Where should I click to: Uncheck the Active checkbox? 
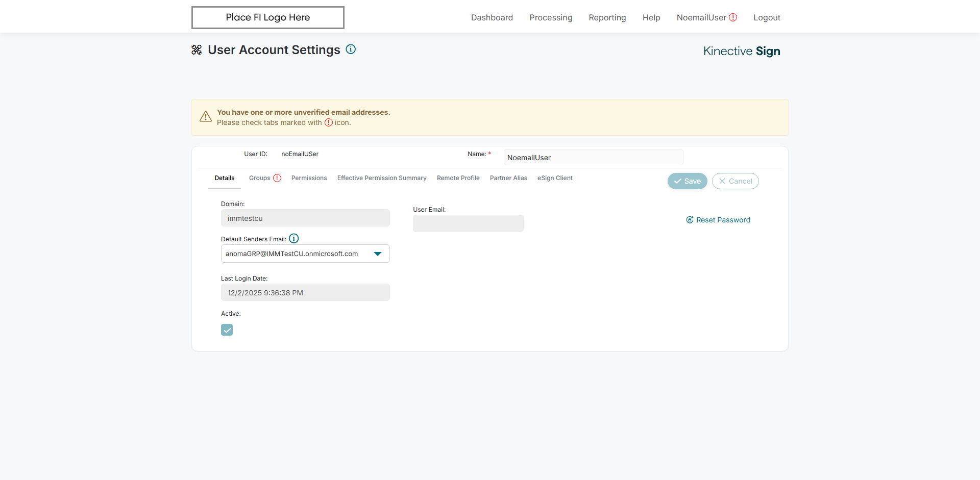tap(227, 330)
